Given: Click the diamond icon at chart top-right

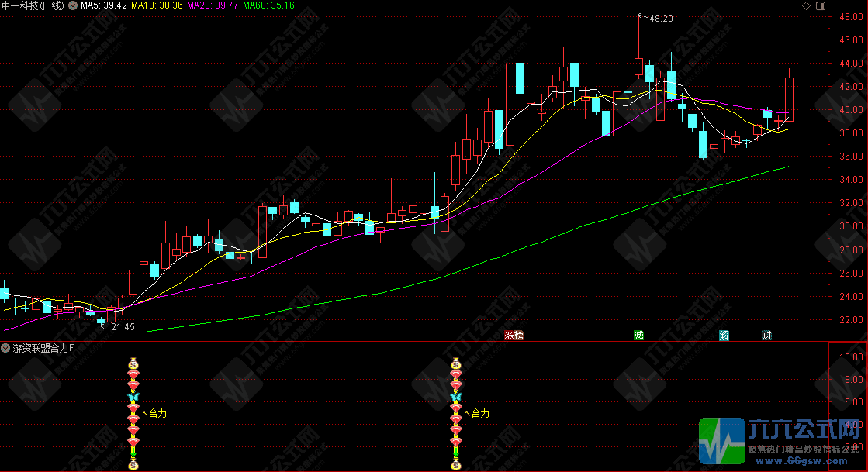Looking at the screenshot, I should [x=806, y=5].
